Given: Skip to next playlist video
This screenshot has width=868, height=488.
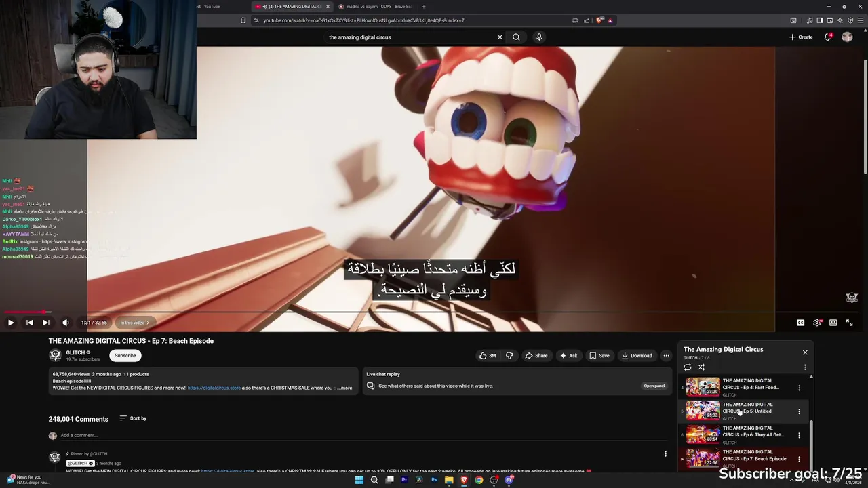Looking at the screenshot, I should [x=46, y=323].
